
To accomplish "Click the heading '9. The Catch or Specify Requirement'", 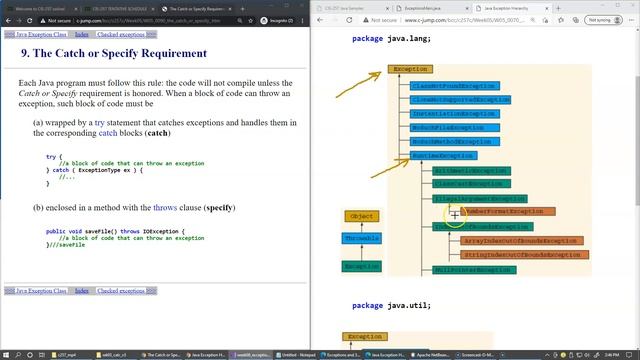I will coord(114,53).
